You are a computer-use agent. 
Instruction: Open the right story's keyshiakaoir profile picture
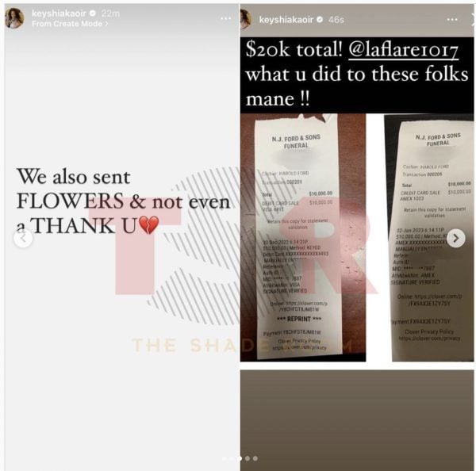point(245,19)
